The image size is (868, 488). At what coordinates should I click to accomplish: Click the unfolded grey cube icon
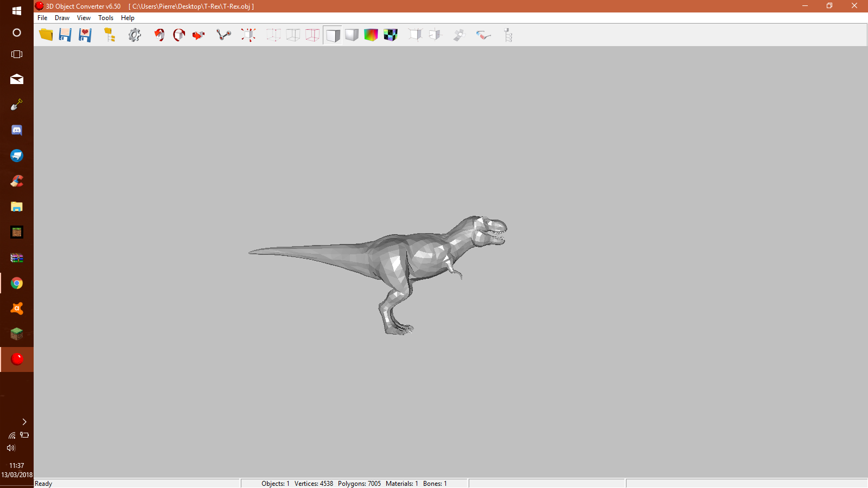point(459,35)
